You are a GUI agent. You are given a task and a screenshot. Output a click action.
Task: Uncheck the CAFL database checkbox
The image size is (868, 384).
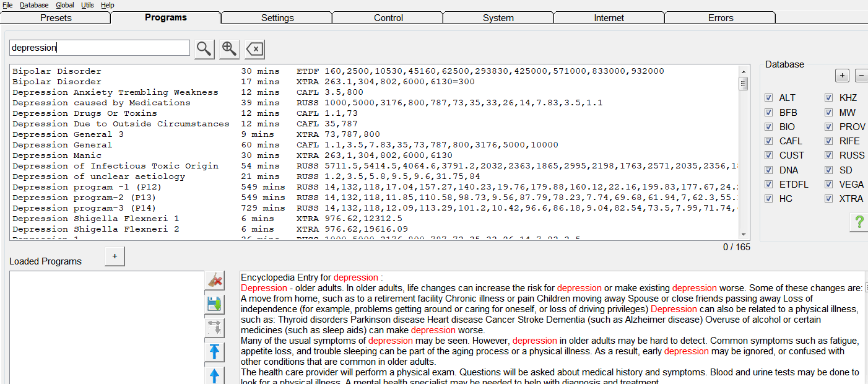pyautogui.click(x=769, y=141)
